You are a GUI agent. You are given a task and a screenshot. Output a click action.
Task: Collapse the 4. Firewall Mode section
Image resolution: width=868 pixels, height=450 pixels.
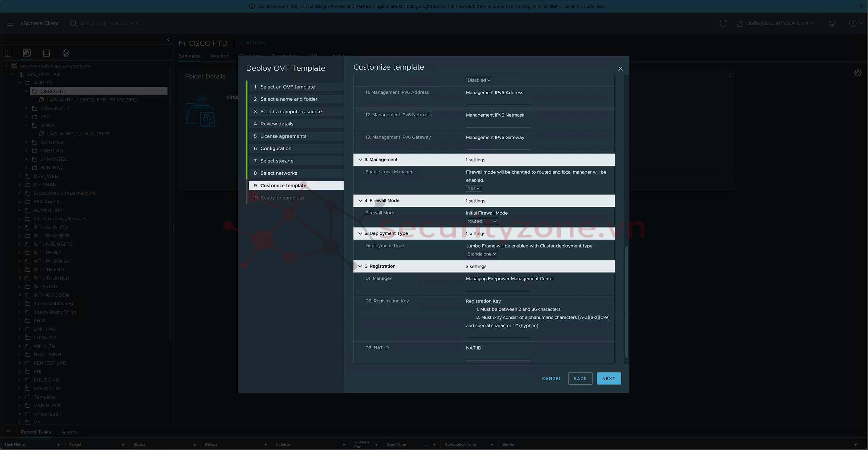point(360,201)
